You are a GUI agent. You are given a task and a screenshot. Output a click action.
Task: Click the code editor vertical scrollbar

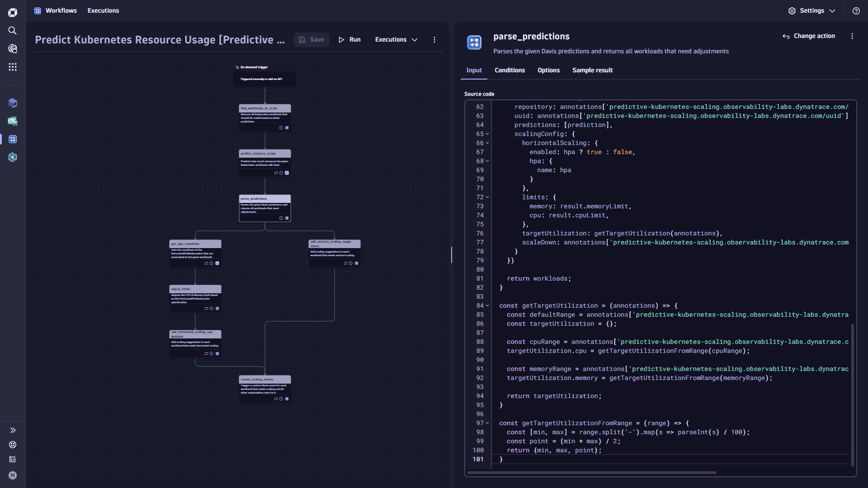pyautogui.click(x=853, y=395)
